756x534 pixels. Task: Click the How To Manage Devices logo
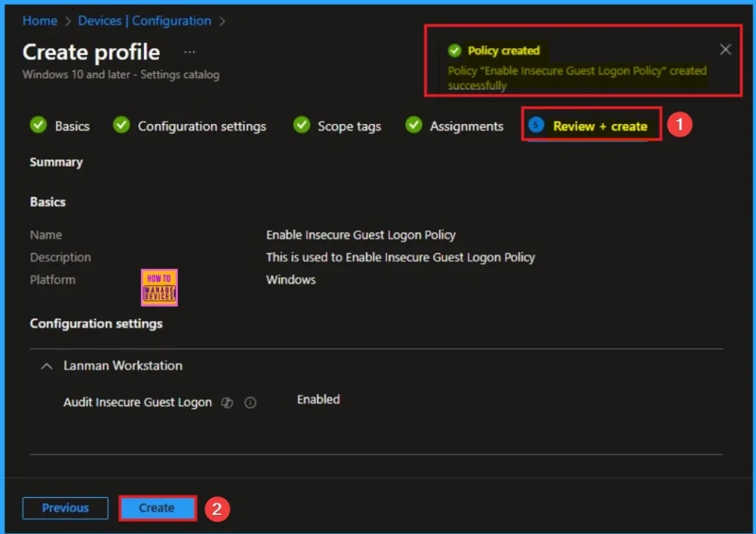pyautogui.click(x=159, y=287)
